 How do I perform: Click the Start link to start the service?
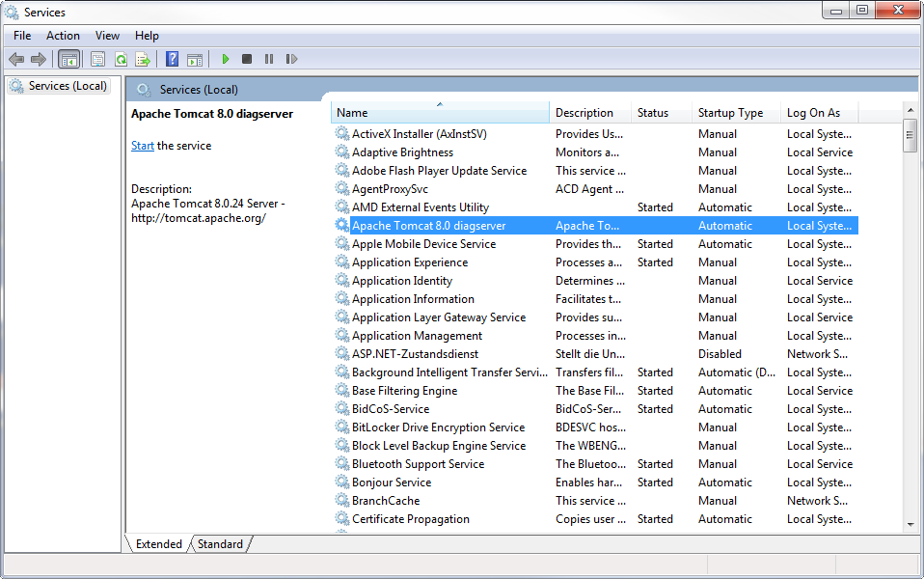[x=143, y=146]
